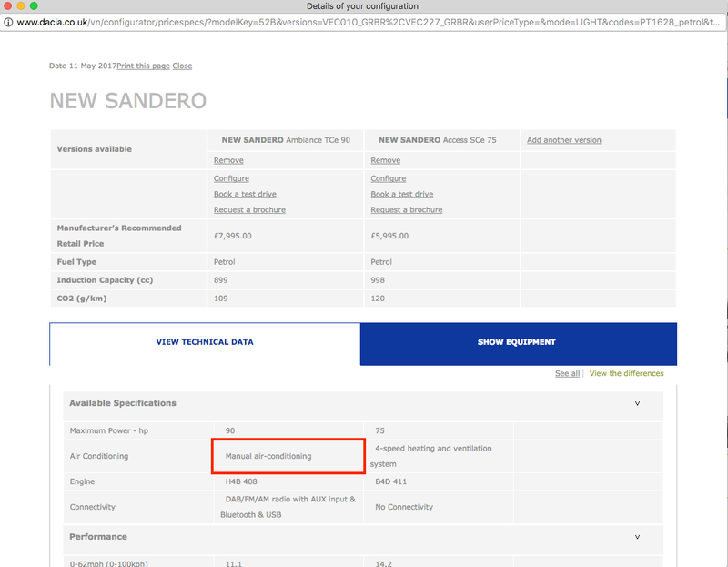
Task: Click the 'B4D 411' engine value
Action: pos(391,481)
